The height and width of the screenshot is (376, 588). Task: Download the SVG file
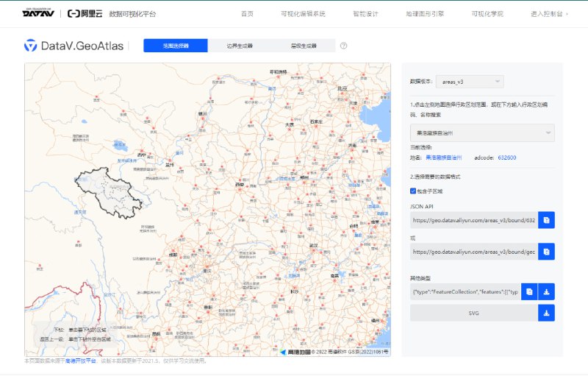[546, 313]
